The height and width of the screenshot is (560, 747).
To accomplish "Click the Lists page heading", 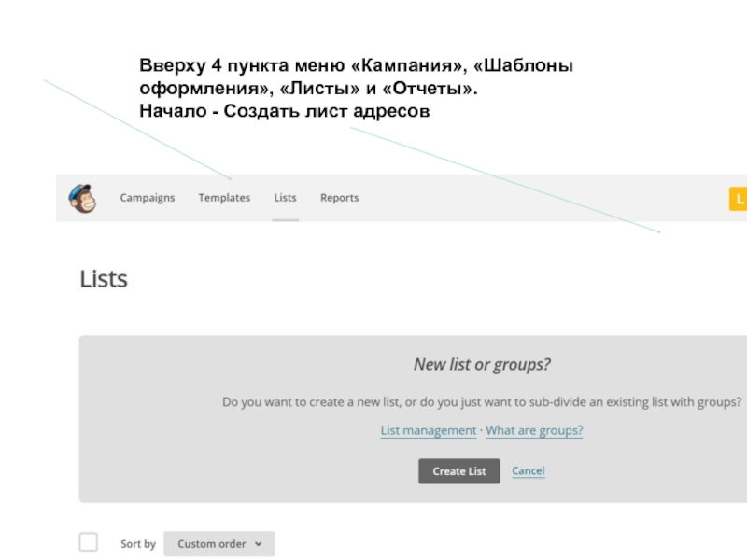I will coord(104,279).
